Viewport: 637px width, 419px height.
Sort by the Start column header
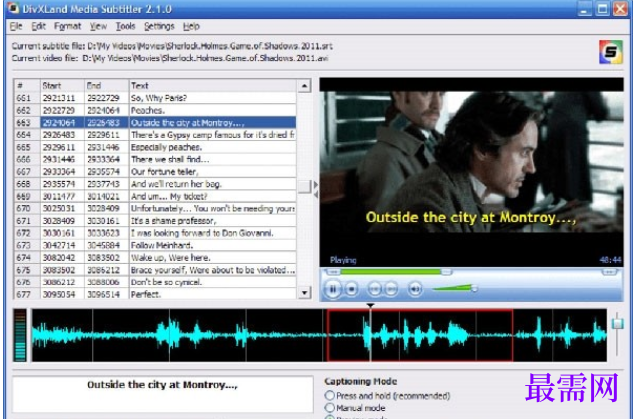(62, 85)
